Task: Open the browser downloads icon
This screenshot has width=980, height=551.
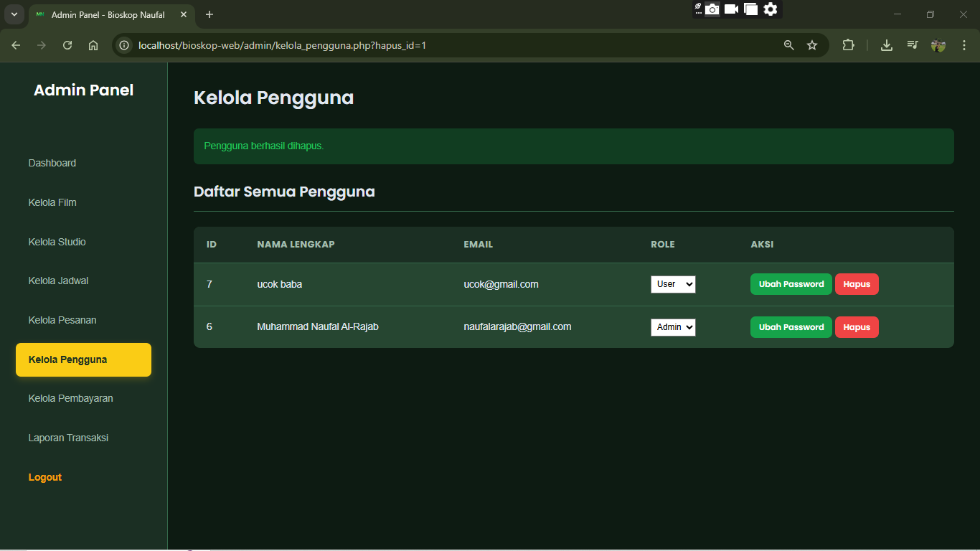Action: click(x=887, y=45)
